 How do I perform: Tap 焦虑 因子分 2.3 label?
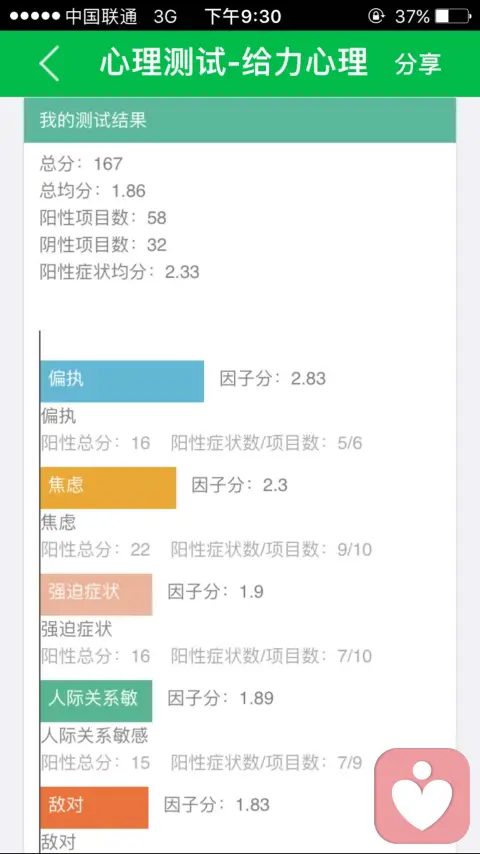pyautogui.click(x=239, y=485)
